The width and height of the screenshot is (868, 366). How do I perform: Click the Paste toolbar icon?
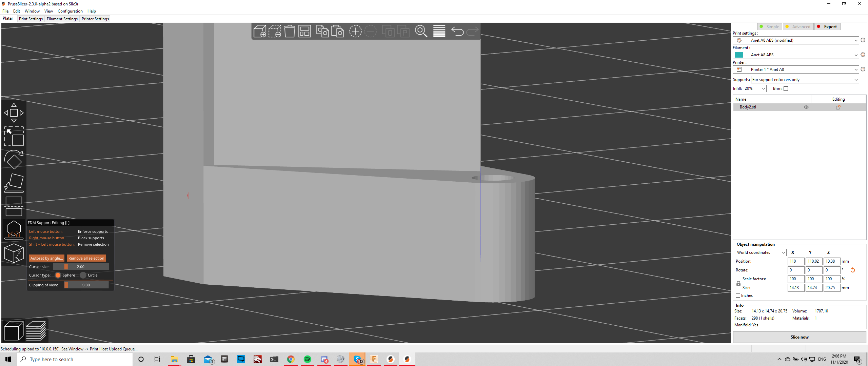click(337, 31)
